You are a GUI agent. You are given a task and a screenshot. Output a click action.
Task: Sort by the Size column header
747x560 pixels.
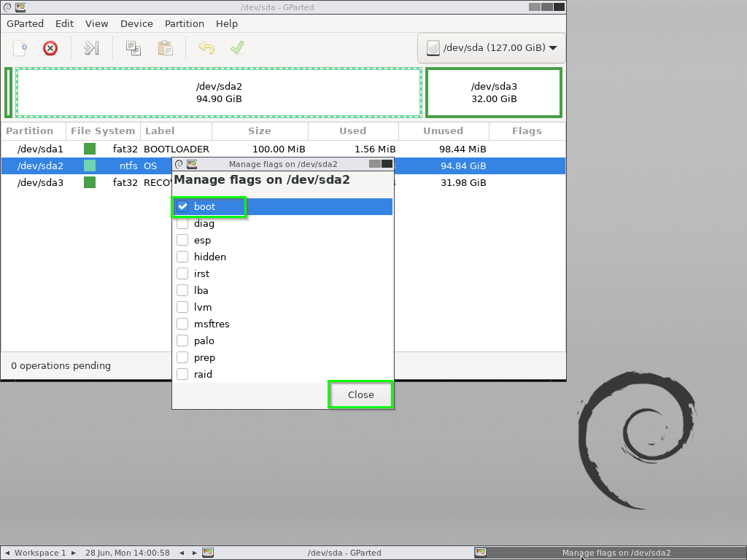[x=260, y=131]
